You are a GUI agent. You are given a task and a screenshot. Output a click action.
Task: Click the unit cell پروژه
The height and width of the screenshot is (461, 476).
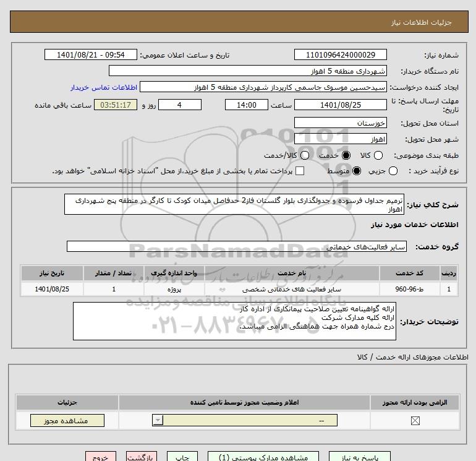tap(174, 289)
